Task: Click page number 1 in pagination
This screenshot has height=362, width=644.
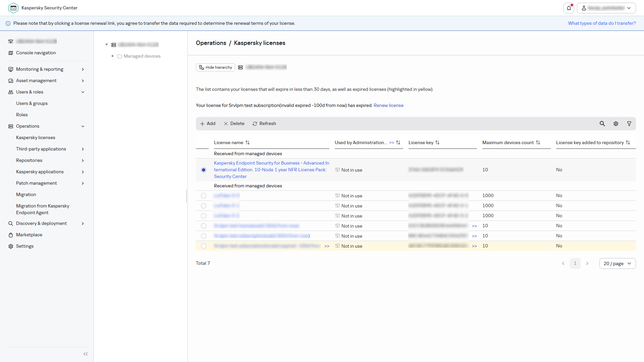Action: point(575,263)
